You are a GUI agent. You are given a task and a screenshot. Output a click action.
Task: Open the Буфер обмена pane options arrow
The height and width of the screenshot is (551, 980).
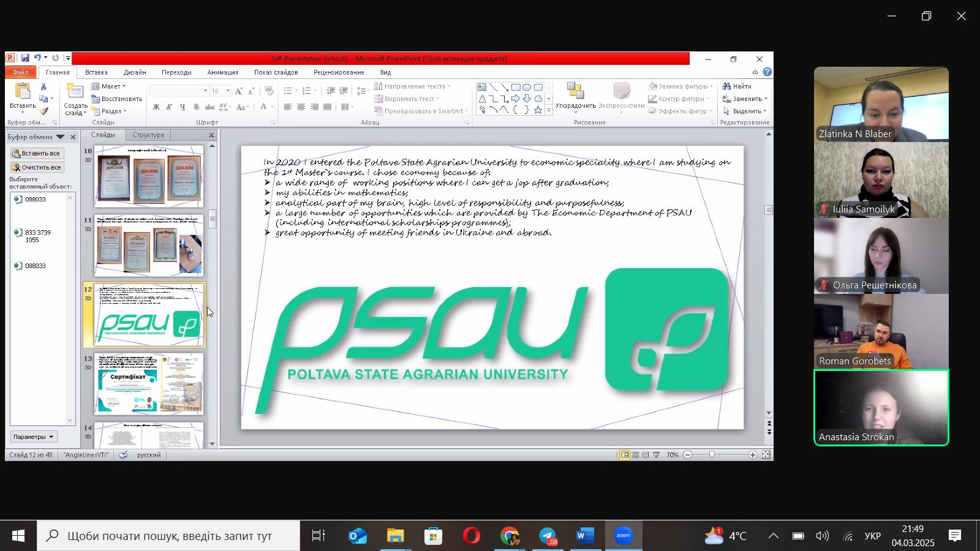click(60, 137)
